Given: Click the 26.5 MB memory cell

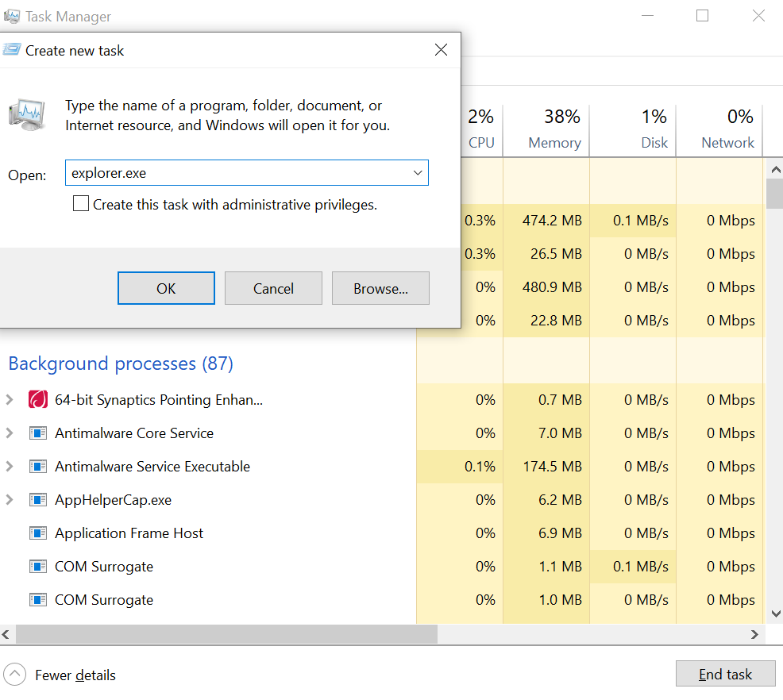Looking at the screenshot, I should click(546, 254).
